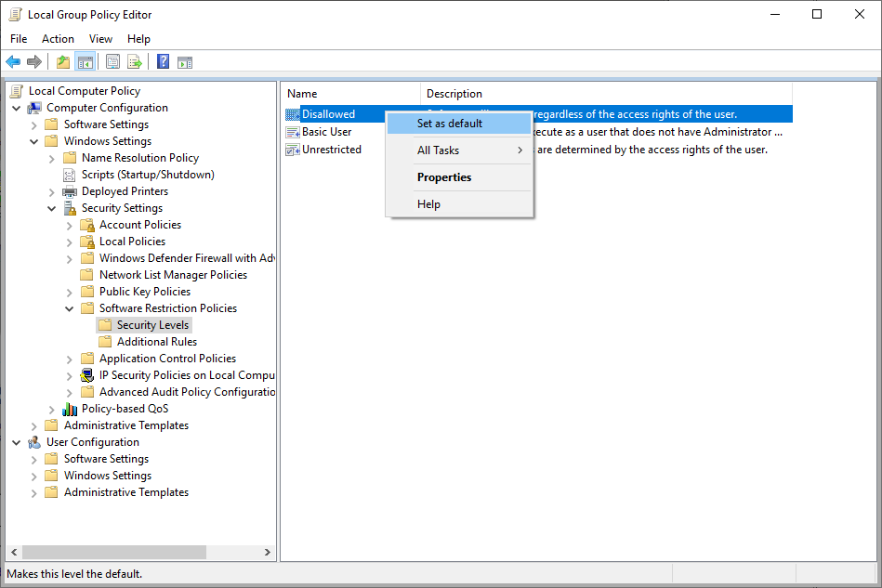Select User Configuration's Windows Settings
Screen dimensions: 882x588
[x=108, y=476]
